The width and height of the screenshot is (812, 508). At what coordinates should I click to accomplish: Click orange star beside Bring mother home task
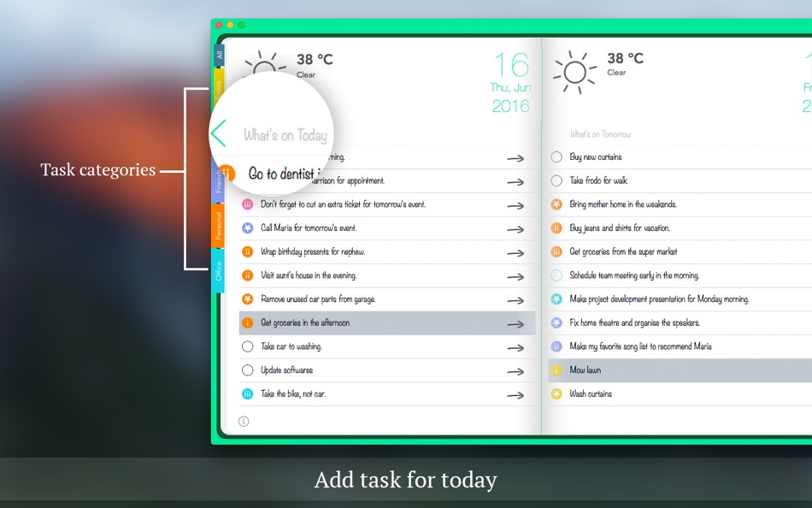pos(556,204)
